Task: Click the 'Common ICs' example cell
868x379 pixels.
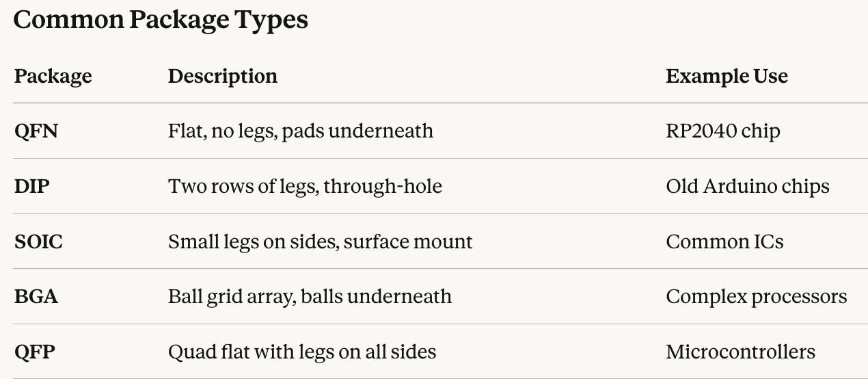Action: (x=724, y=241)
